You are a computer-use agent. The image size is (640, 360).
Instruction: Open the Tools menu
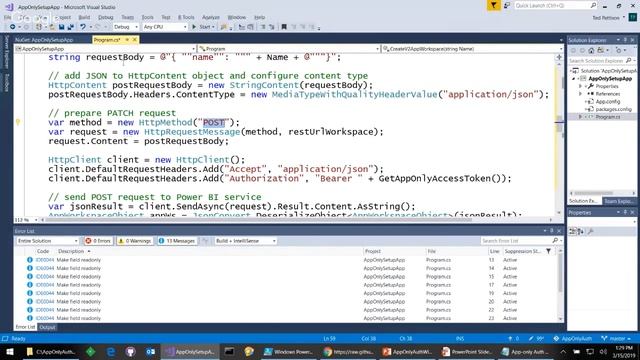[x=147, y=17]
